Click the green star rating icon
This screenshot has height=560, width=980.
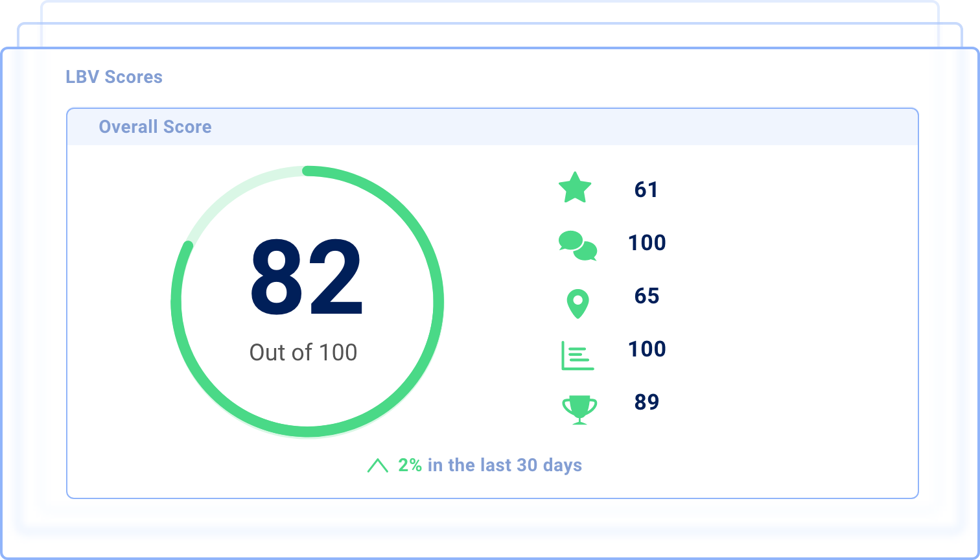click(x=575, y=189)
